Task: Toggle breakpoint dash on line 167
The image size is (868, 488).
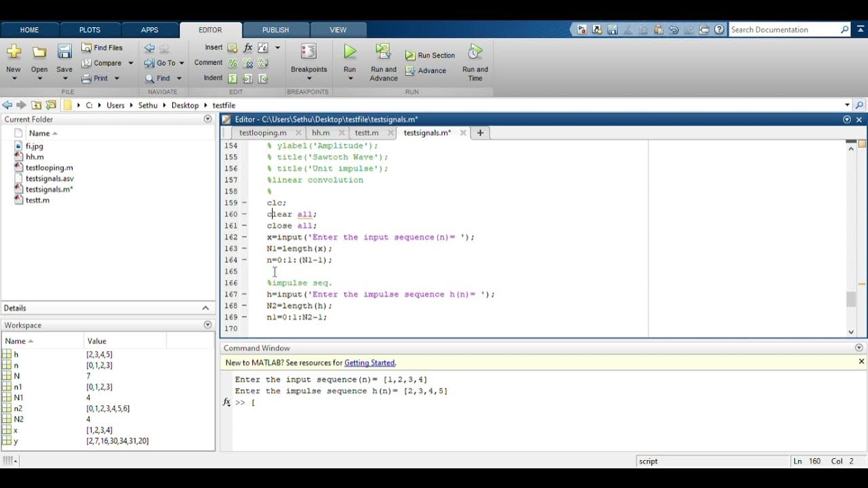Action: tap(244, 294)
